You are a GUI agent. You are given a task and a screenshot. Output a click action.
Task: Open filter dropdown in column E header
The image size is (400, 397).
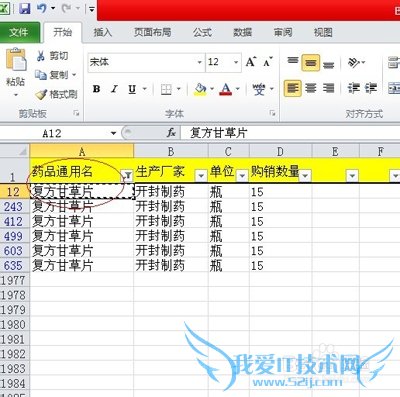tap(352, 175)
